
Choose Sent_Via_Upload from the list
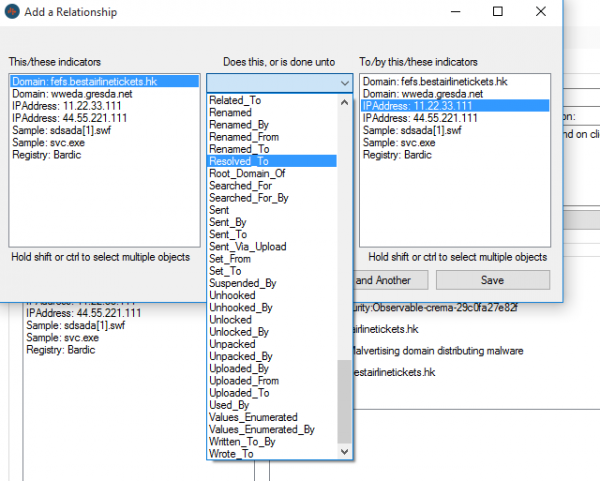pos(272,246)
